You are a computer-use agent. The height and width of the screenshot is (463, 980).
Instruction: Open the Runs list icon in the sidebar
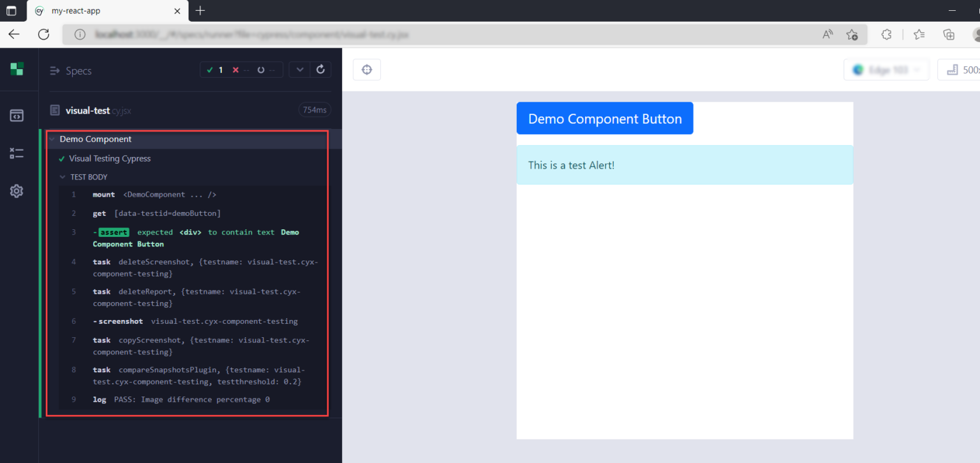17,153
